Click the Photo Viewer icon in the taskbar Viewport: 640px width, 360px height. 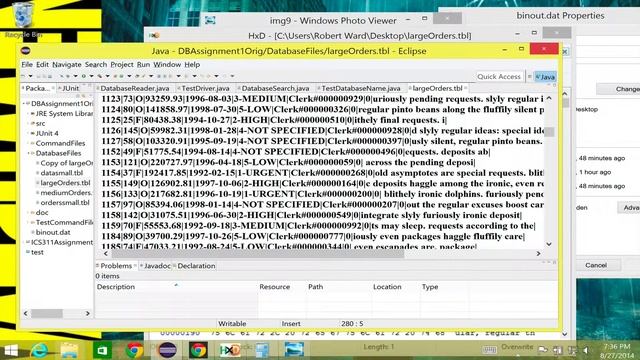[x=294, y=350]
